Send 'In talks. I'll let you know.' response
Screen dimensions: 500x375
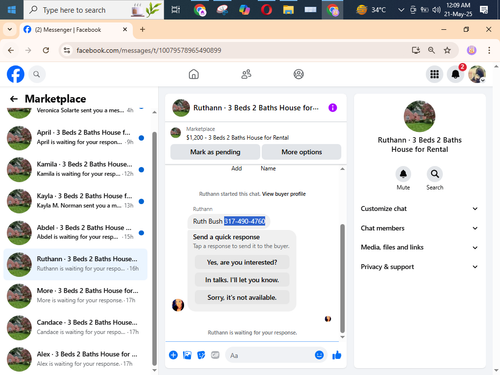(242, 280)
